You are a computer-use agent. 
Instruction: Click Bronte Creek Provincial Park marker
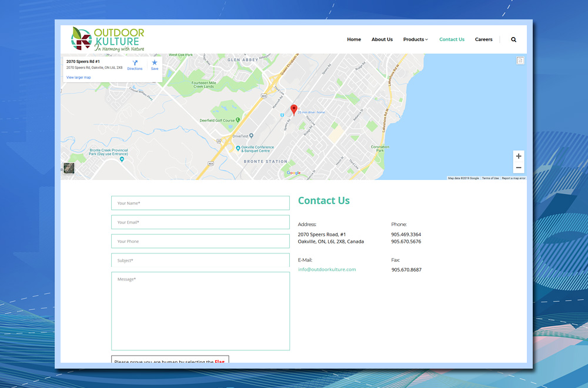[122, 159]
